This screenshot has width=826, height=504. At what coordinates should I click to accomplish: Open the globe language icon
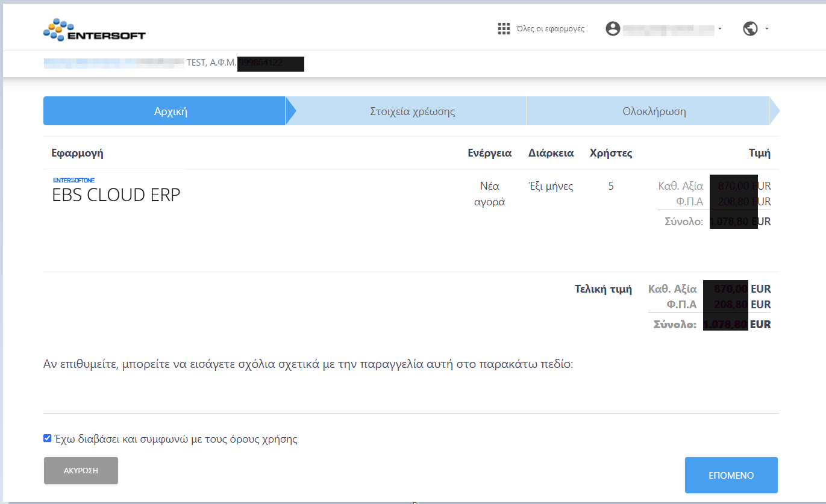[x=750, y=29]
